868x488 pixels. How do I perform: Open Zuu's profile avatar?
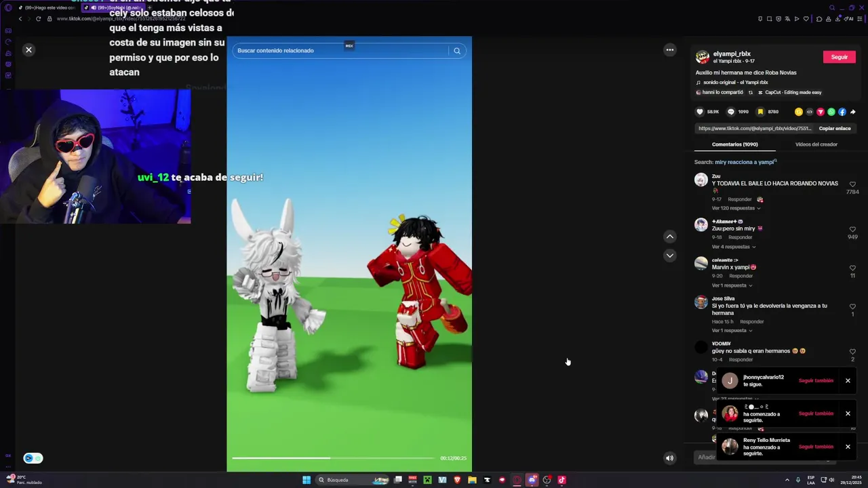pyautogui.click(x=701, y=180)
